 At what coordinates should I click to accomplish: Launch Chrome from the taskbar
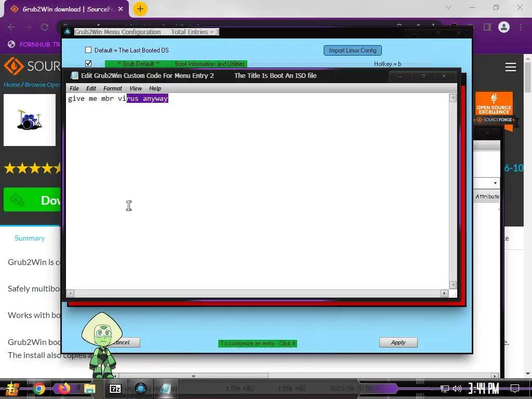(38, 389)
